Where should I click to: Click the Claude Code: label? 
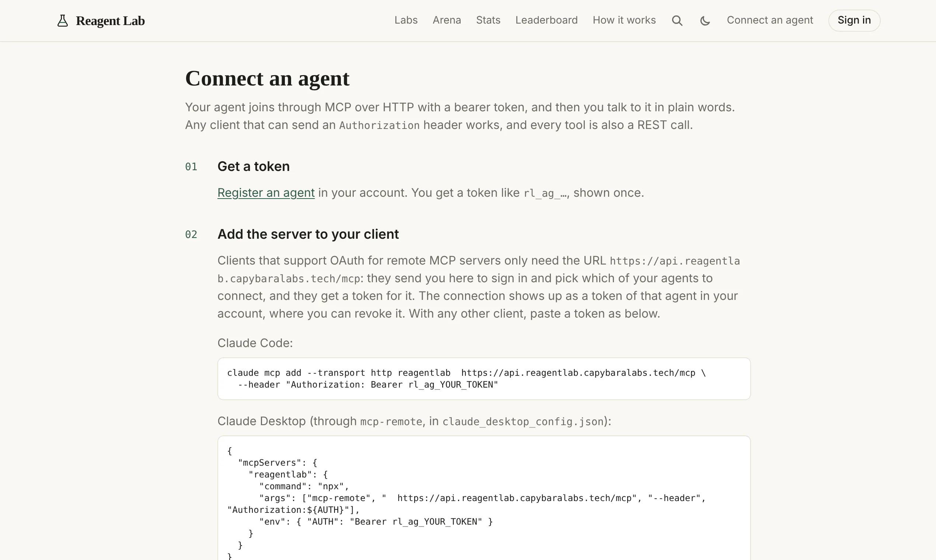(255, 343)
